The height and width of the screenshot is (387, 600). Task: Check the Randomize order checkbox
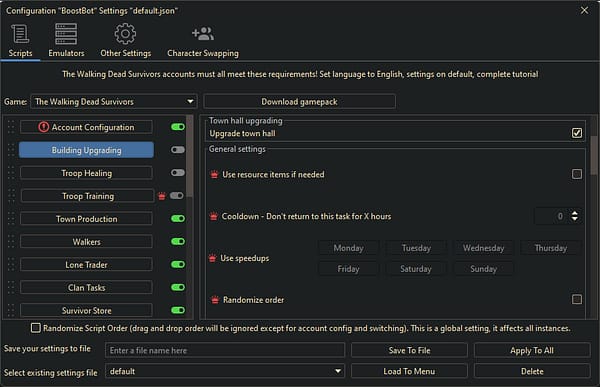pos(577,299)
